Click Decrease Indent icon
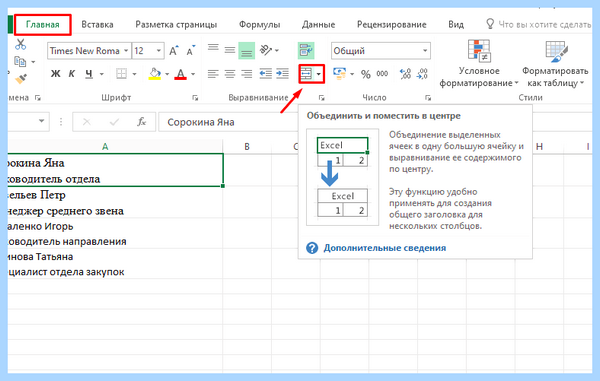 pyautogui.click(x=266, y=73)
